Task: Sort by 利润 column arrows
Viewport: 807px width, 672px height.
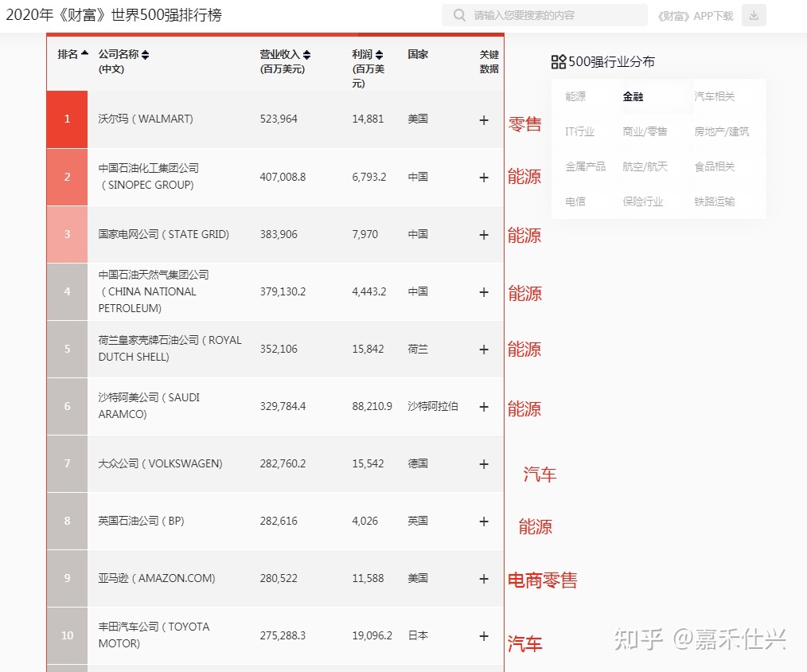Action: point(379,55)
